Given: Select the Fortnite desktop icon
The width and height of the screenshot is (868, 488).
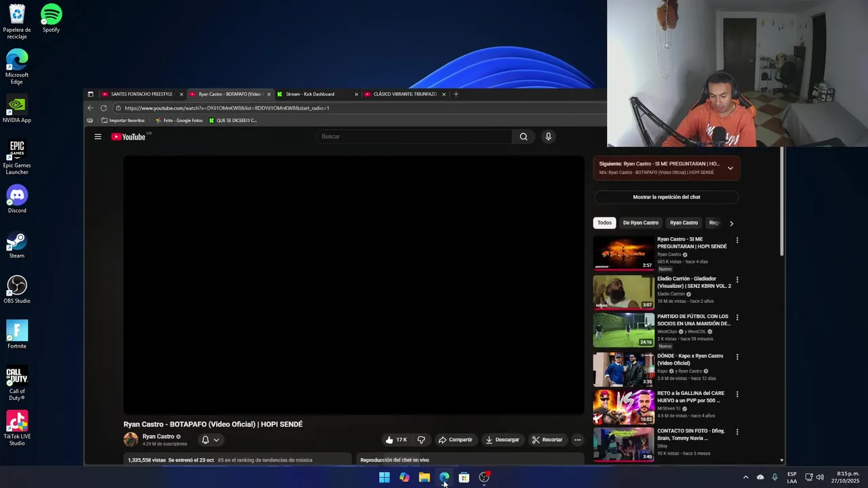Looking at the screenshot, I should tap(17, 334).
